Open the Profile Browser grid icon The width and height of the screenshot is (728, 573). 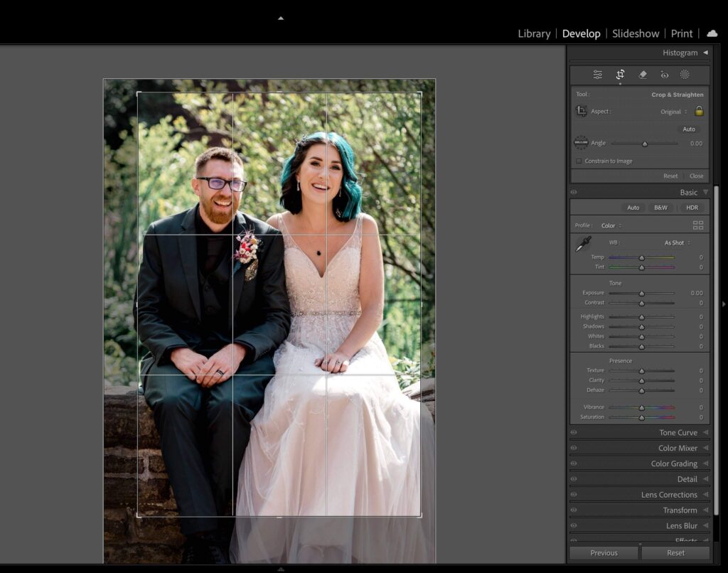pos(698,225)
